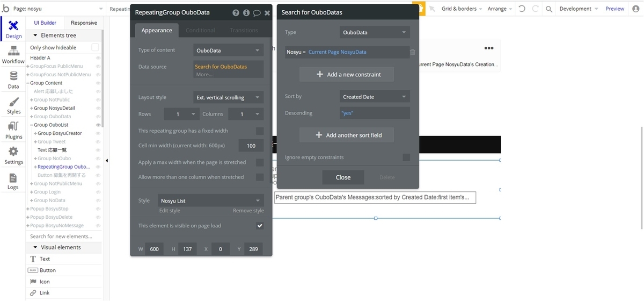This screenshot has height=301, width=644.
Task: Open the Styles section
Action: [x=13, y=105]
